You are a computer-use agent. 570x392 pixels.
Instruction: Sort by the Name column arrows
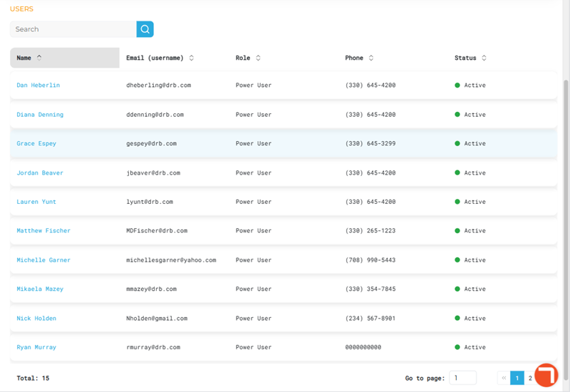coord(39,58)
